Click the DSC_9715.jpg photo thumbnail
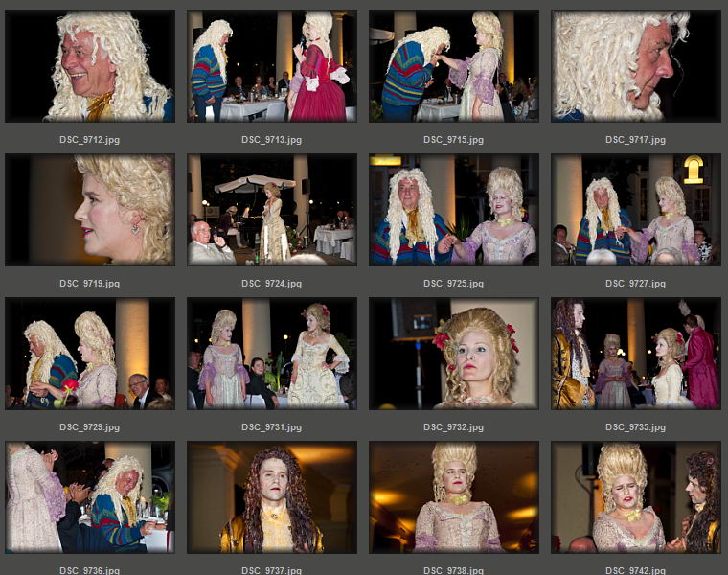 tap(454, 66)
